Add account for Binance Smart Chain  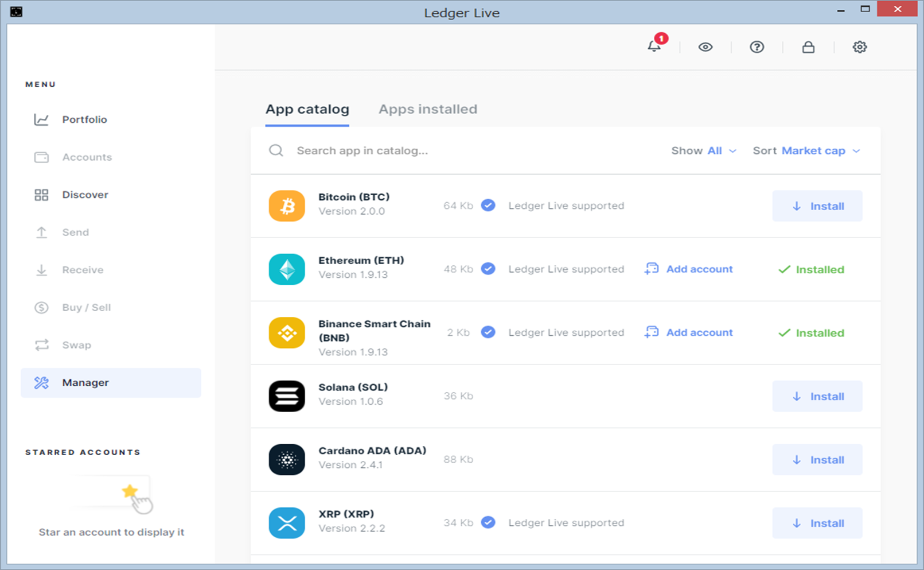tap(689, 332)
